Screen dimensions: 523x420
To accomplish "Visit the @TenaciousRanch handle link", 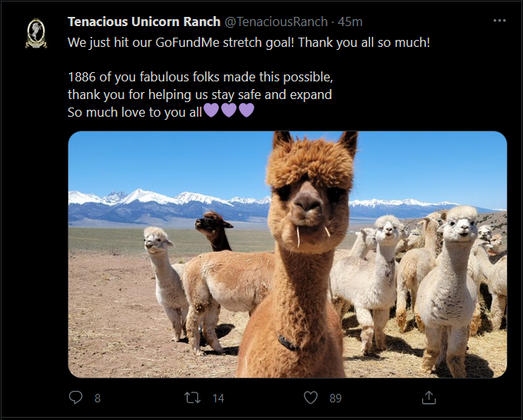I will (x=276, y=21).
